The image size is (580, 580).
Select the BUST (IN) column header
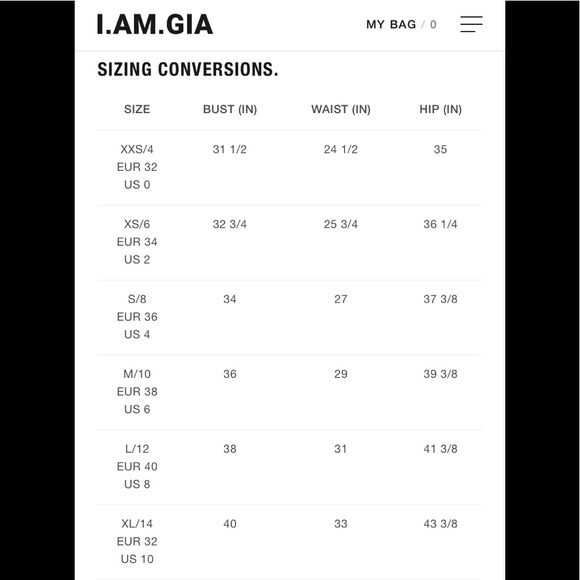230,109
